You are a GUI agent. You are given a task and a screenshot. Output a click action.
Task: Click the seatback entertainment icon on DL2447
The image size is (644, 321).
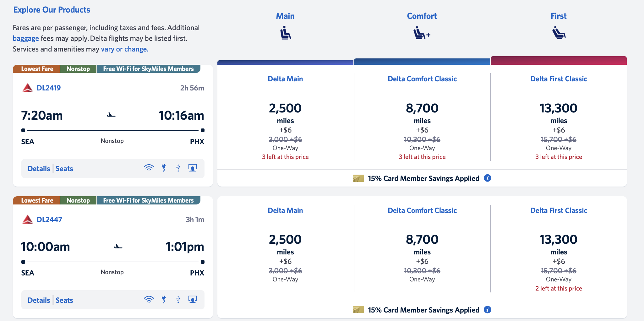[x=193, y=300]
